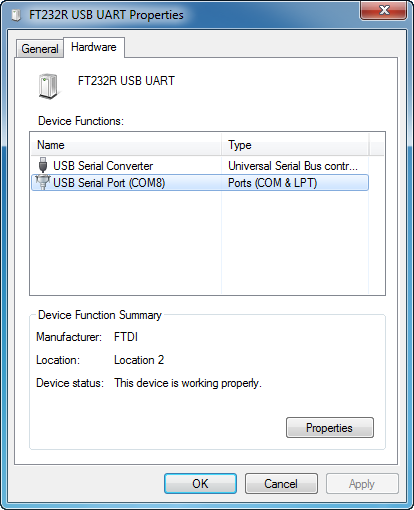Select the USB Serial Converter row
The image size is (414, 510).
200,166
